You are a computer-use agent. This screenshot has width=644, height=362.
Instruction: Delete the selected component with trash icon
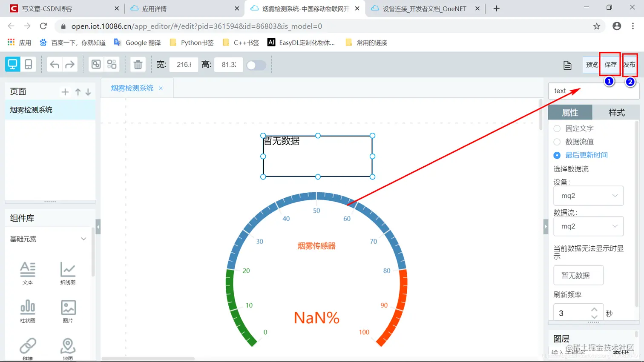pyautogui.click(x=138, y=65)
